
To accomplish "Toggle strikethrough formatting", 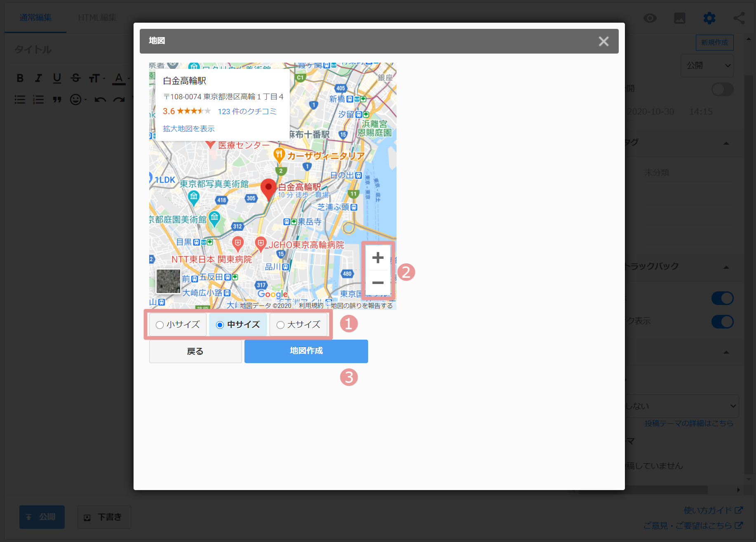I will pyautogui.click(x=75, y=78).
